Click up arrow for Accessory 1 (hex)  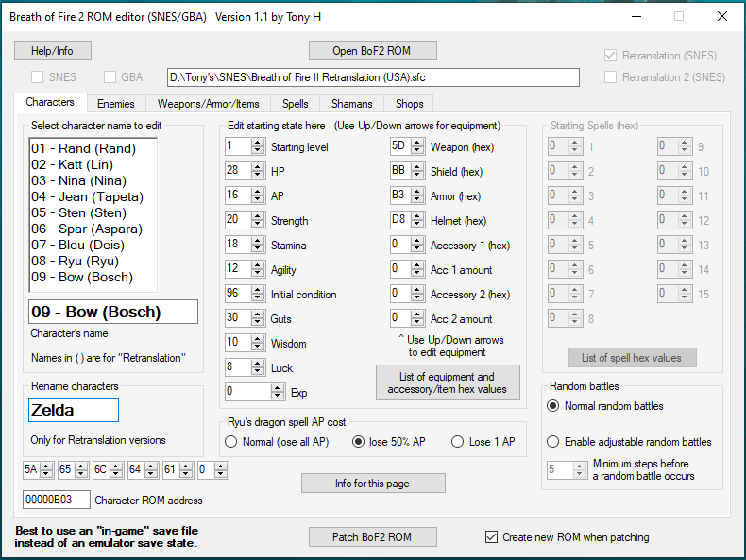(417, 241)
